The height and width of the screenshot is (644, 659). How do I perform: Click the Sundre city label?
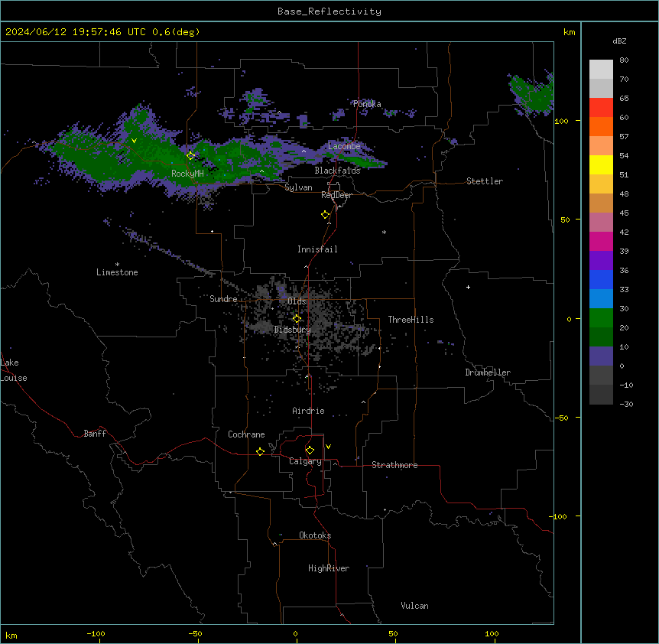point(223,299)
